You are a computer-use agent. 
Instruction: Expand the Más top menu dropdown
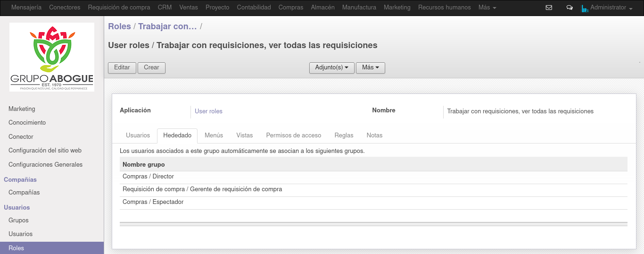[x=487, y=8]
